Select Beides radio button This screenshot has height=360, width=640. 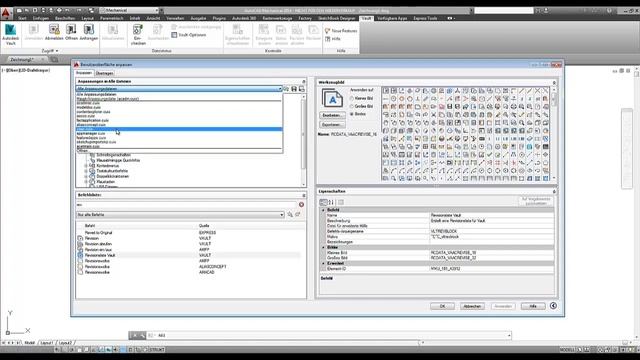click(x=351, y=114)
